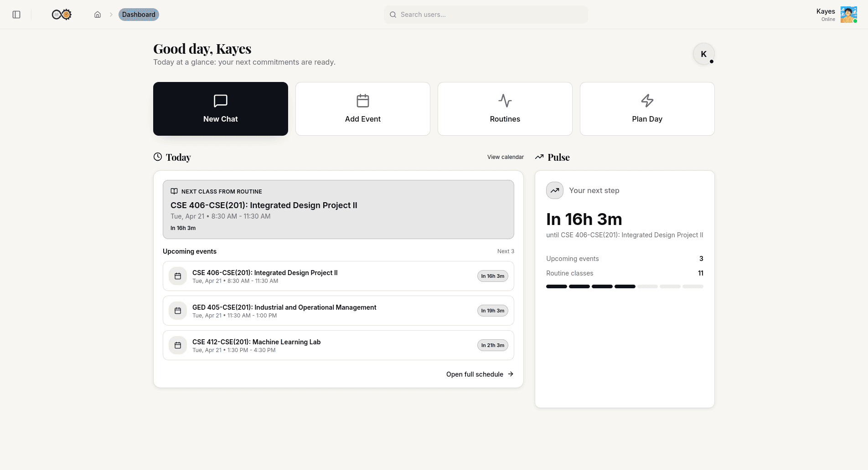Screen dimensions: 868x470
Task: Open CSE 406 Integrated Design Project II event
Action: click(338, 276)
